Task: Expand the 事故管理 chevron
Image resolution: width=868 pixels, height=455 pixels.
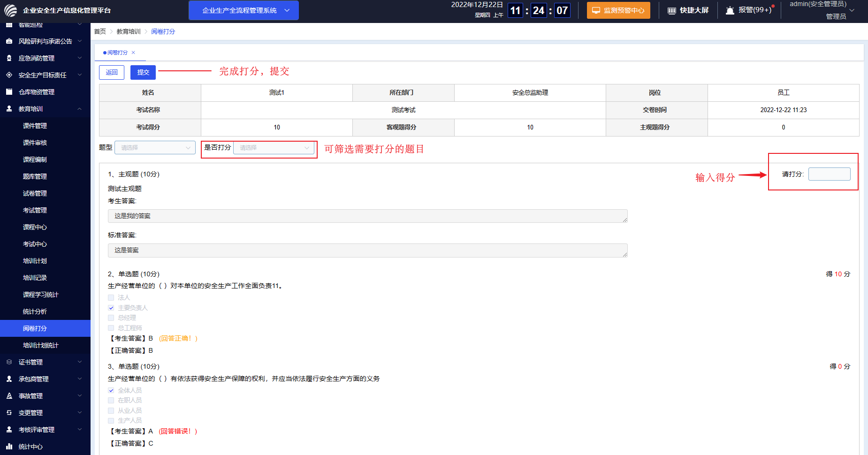Action: coord(80,396)
